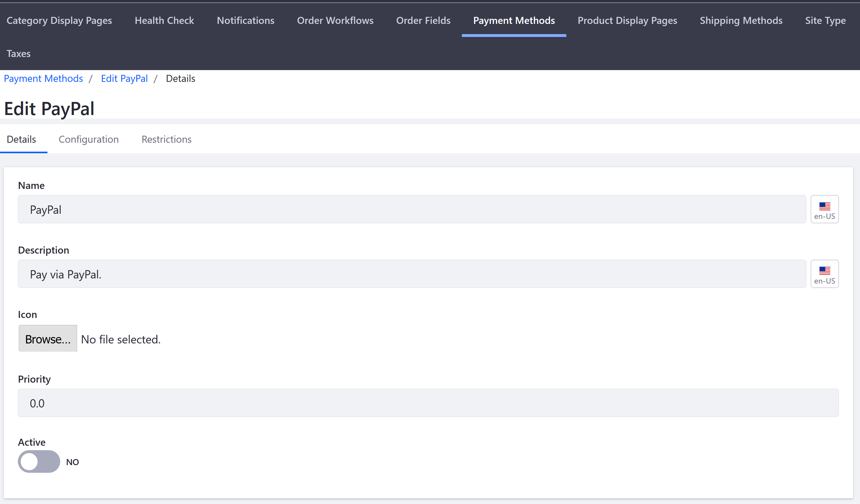
Task: Click the Notifications navigation link
Action: (245, 20)
